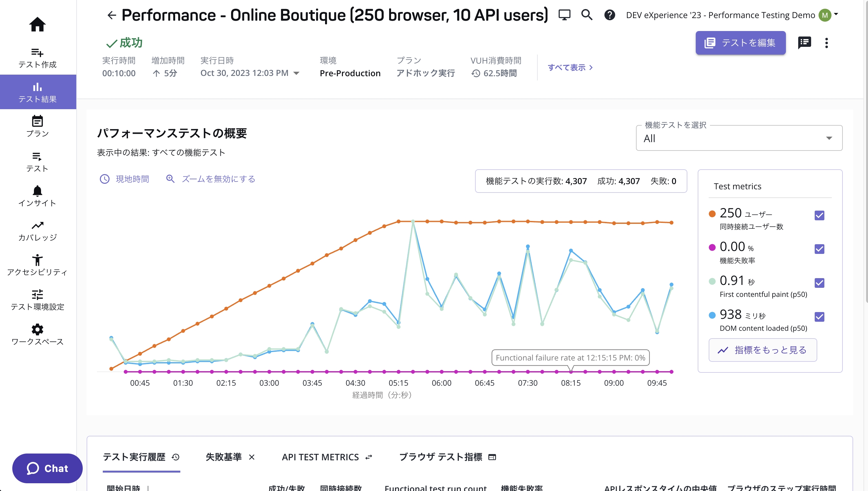Viewport: 868px width, 491px height.
Task: Toggle the 機能失敗率 metric checkbox
Action: pos(819,249)
